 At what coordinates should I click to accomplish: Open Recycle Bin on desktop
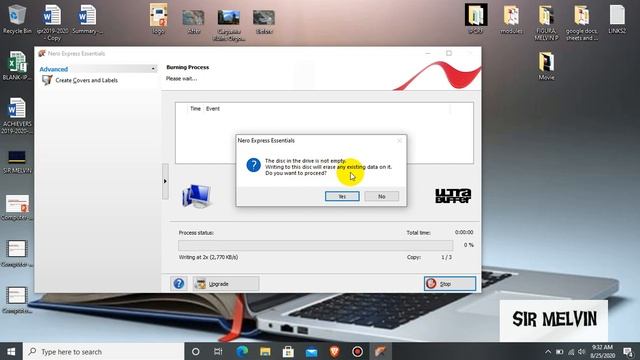click(x=17, y=19)
